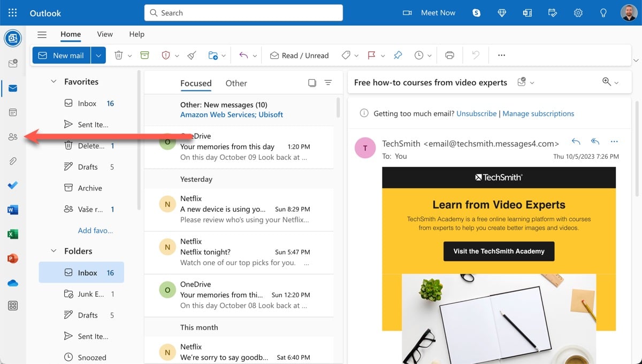
Task: Open the Tag categorize dropdown arrow
Action: [356, 56]
